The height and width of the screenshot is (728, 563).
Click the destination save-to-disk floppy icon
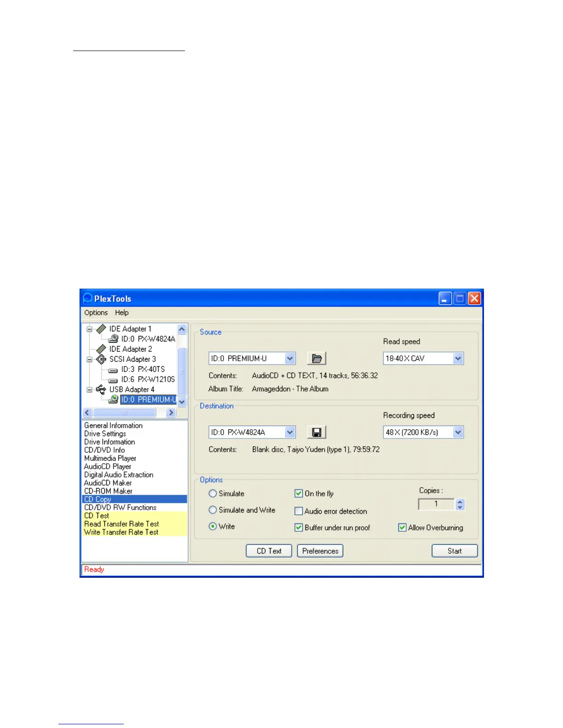click(316, 432)
